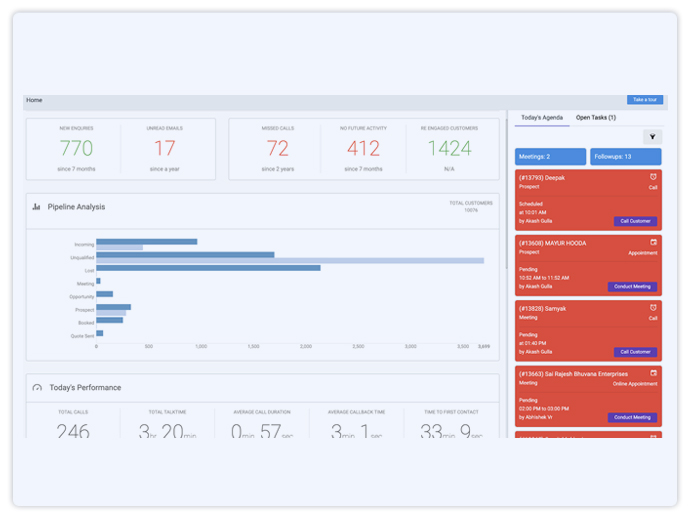
Task: Click Call Customer button for Deepak
Action: (x=635, y=221)
